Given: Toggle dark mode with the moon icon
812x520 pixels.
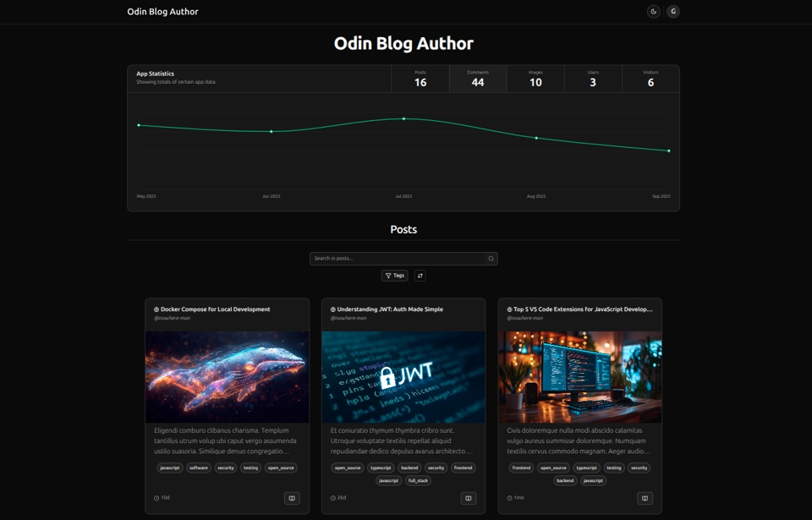Looking at the screenshot, I should (x=652, y=11).
